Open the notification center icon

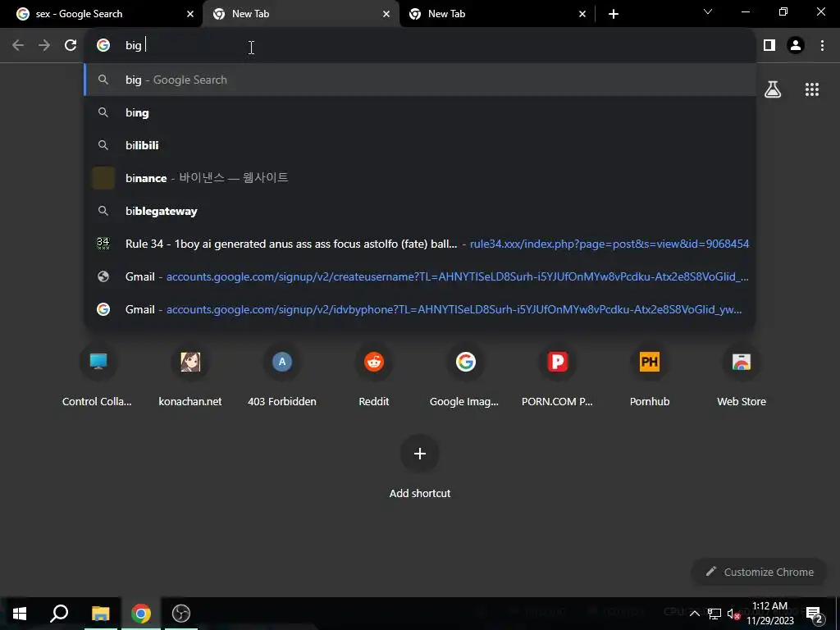point(815,614)
